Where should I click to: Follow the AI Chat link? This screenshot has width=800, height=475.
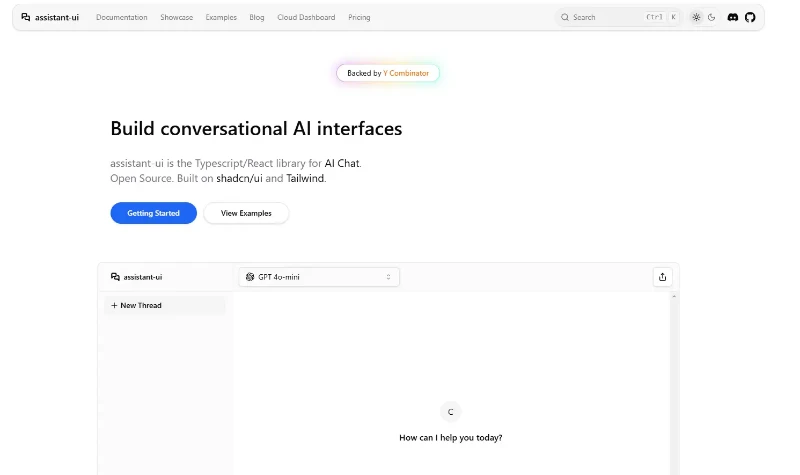342,163
